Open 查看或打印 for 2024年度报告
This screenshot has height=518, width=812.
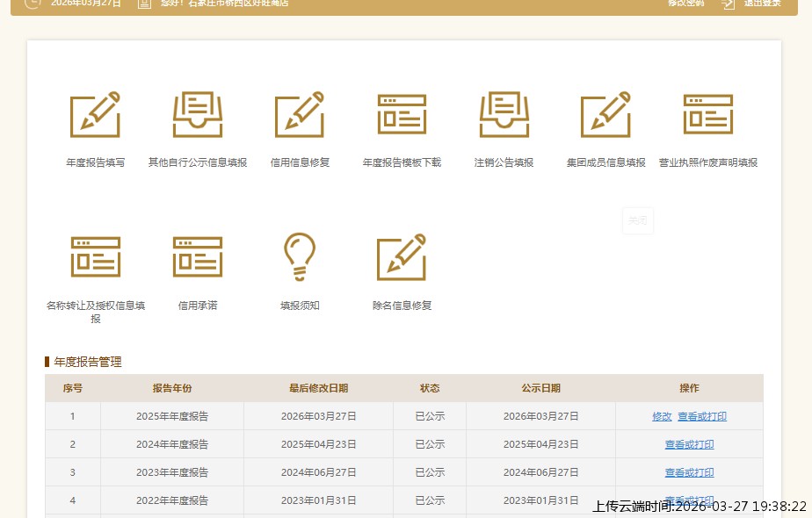point(689,444)
